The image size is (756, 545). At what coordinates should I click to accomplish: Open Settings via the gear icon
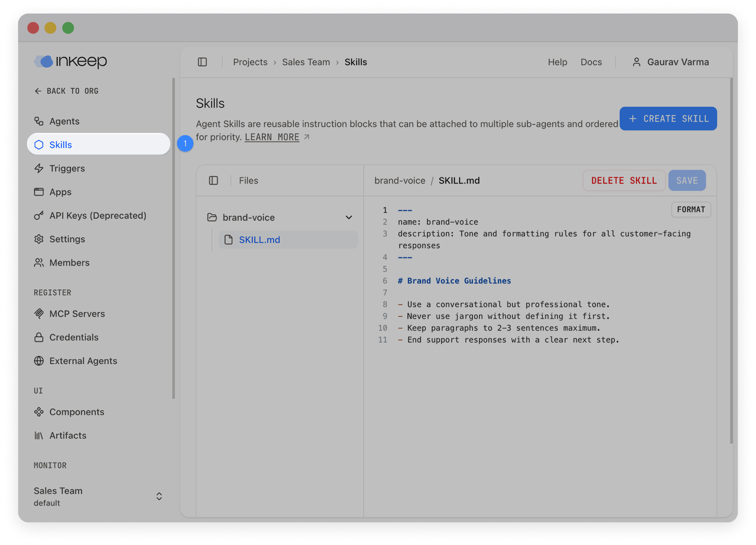[39, 239]
